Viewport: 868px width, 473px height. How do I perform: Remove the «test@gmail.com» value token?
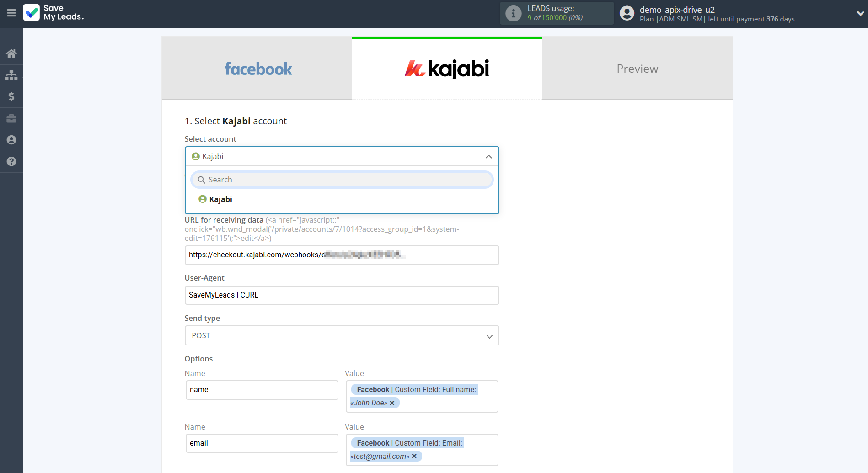[x=414, y=456]
